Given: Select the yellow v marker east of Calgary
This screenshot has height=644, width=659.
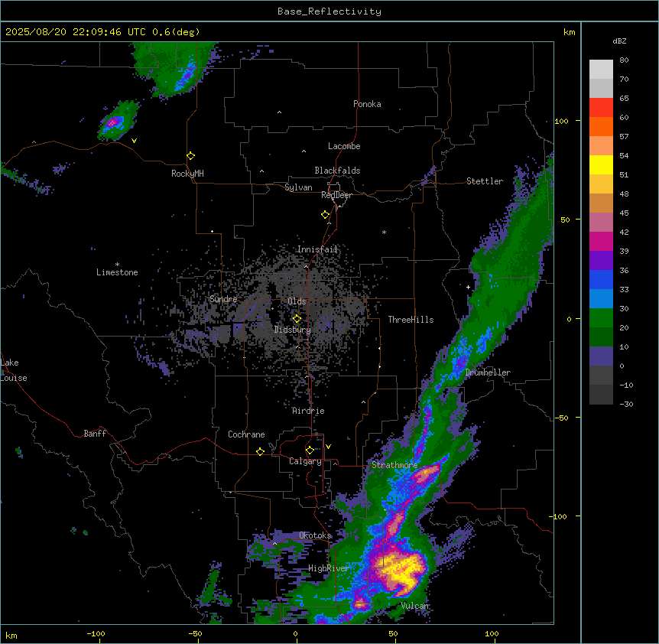Looking at the screenshot, I should point(328,447).
